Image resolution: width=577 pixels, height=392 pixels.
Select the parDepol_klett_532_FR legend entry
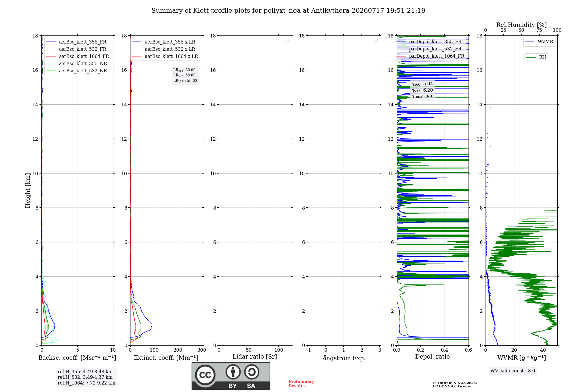(430, 49)
